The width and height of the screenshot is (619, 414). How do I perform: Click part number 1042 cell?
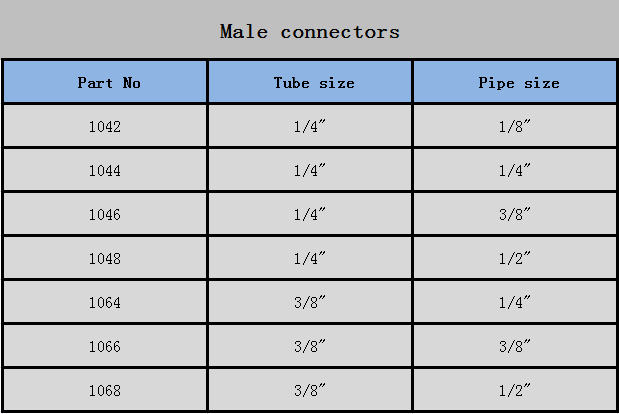105,127
